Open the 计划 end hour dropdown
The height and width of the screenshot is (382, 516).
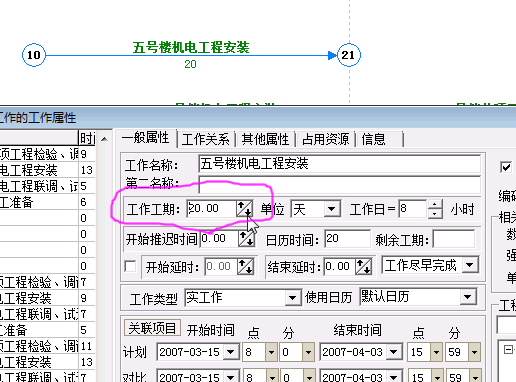[437, 352]
